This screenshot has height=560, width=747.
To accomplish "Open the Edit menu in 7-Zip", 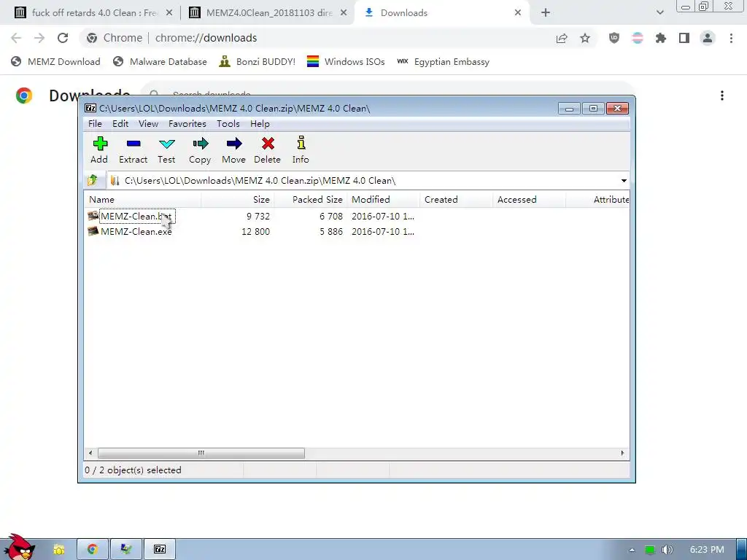I will pos(120,124).
